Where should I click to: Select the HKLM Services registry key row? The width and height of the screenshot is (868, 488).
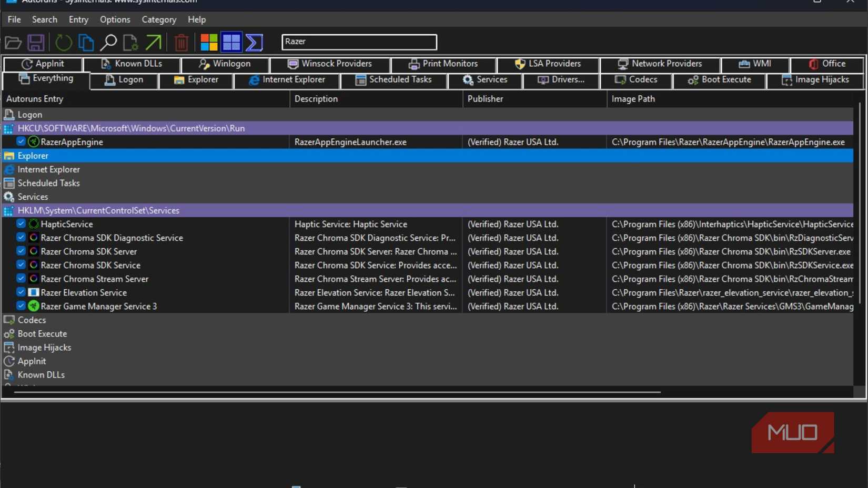(x=98, y=210)
